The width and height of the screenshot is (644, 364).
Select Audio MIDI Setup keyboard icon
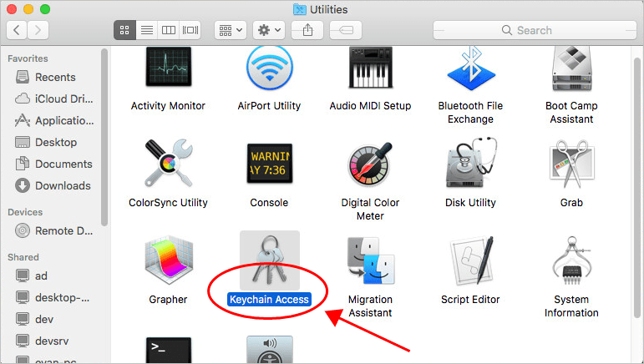[371, 68]
